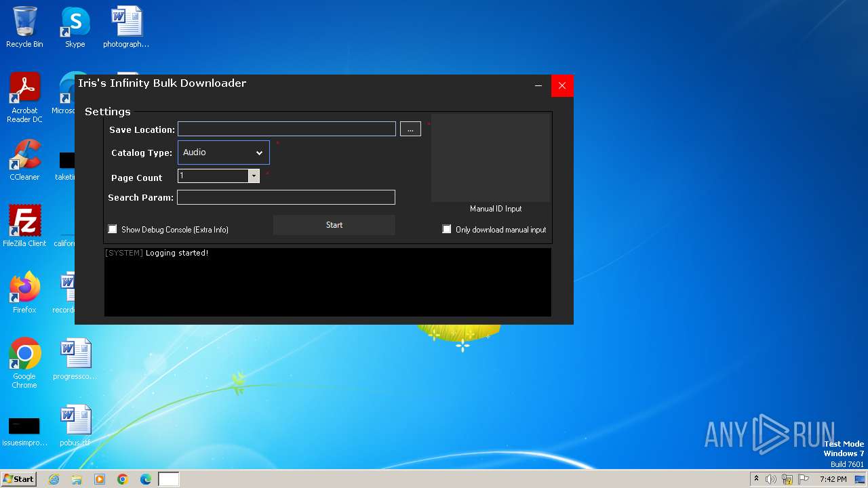
Task: Open File Explorer in the taskbar
Action: point(77,479)
